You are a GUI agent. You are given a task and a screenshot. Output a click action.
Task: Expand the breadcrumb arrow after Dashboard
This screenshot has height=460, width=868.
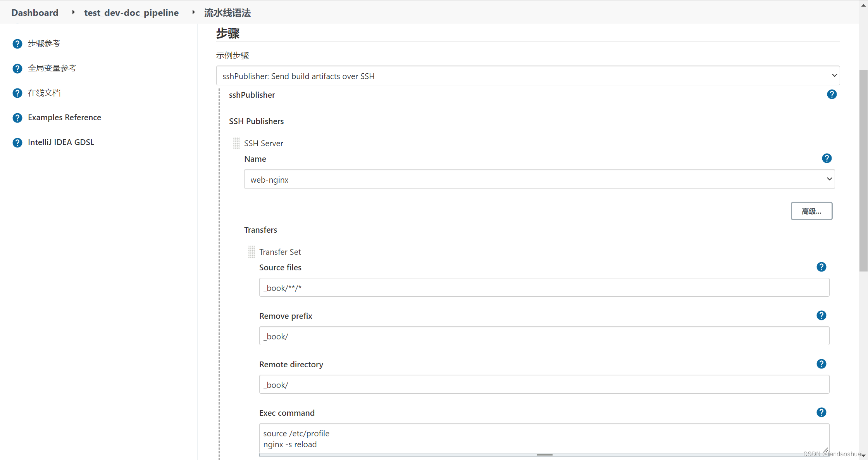tap(73, 12)
